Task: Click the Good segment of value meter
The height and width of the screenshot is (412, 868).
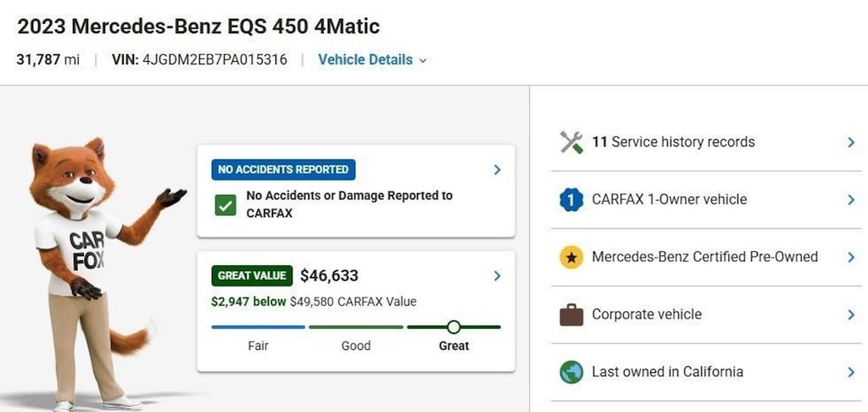Action: point(356,327)
